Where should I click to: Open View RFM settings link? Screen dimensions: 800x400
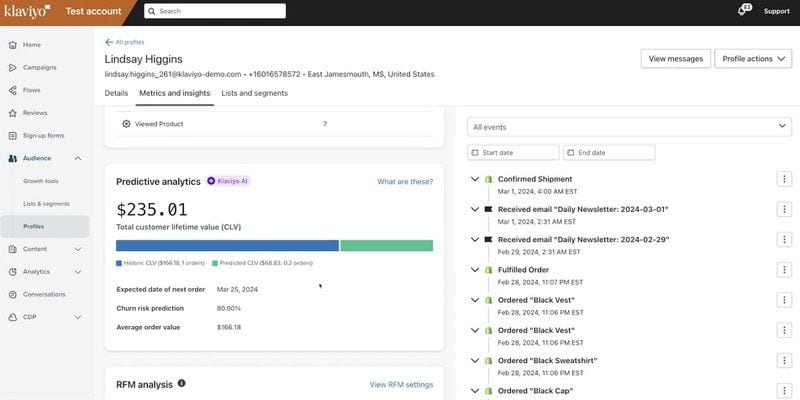point(401,385)
